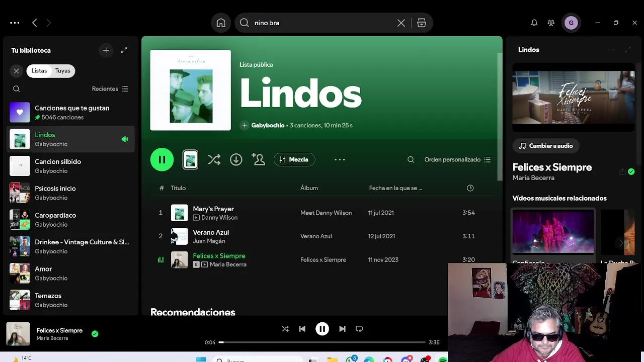Open now-playing album thumbnail in bottom bar

coord(18,334)
